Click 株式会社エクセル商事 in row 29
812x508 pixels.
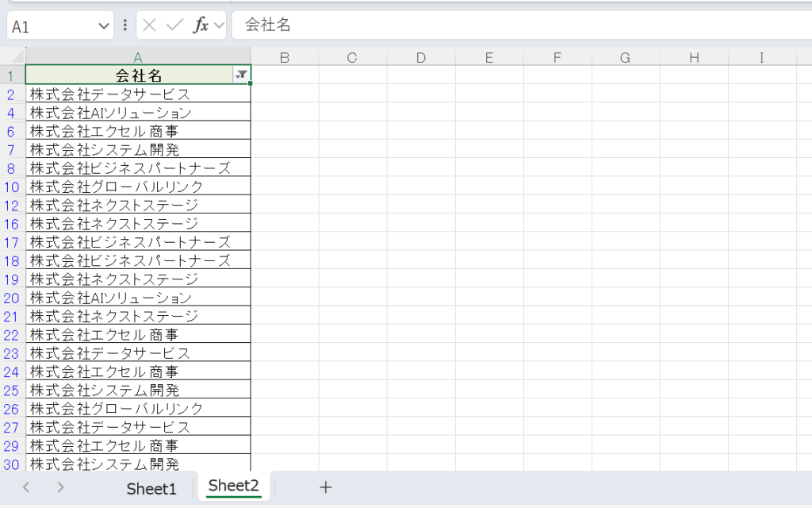(138, 445)
